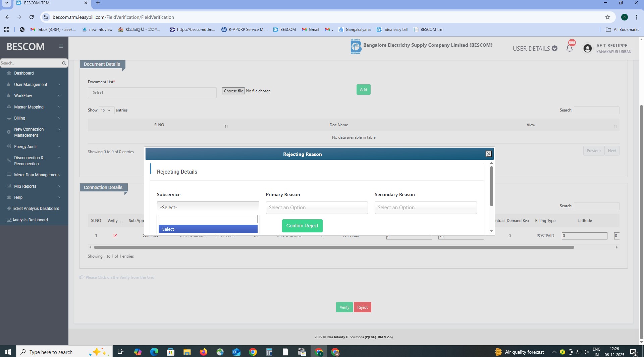Viewport: 644px width, 357px height.
Task: Open New Connection Management menu
Action: [x=29, y=132]
